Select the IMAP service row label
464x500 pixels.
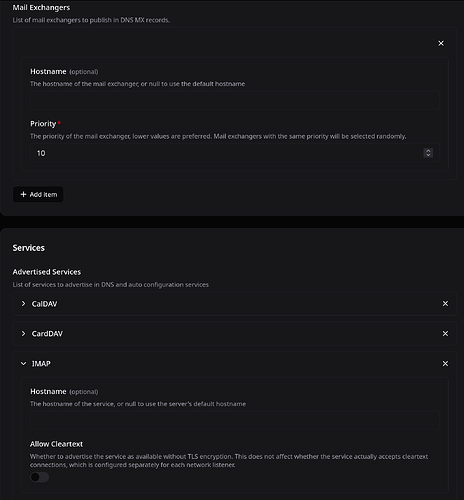click(41, 364)
